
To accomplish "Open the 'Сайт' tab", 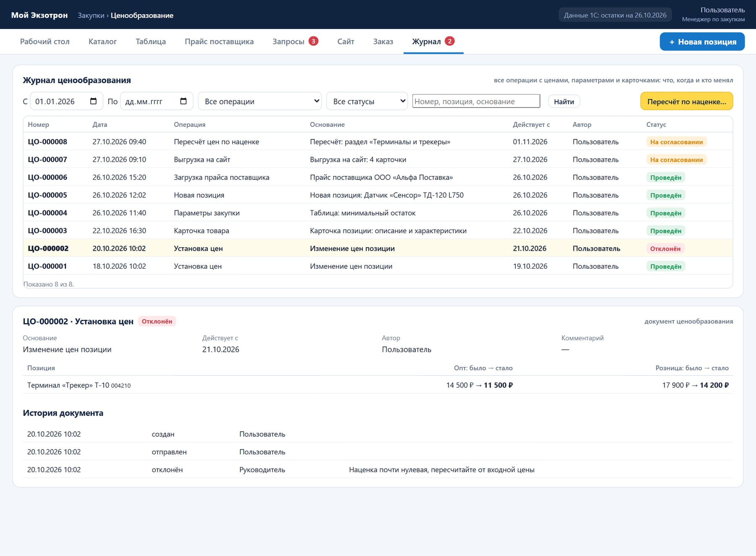I will pyautogui.click(x=346, y=42).
